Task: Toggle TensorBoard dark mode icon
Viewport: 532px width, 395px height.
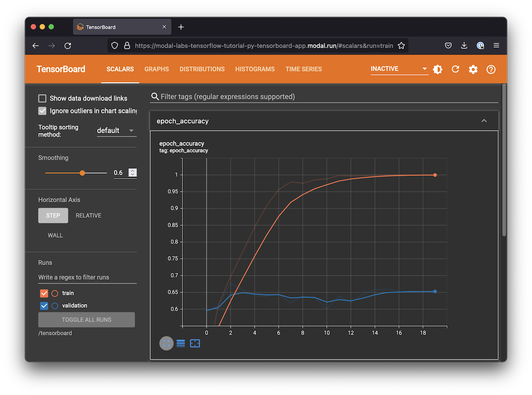Action: [x=438, y=69]
